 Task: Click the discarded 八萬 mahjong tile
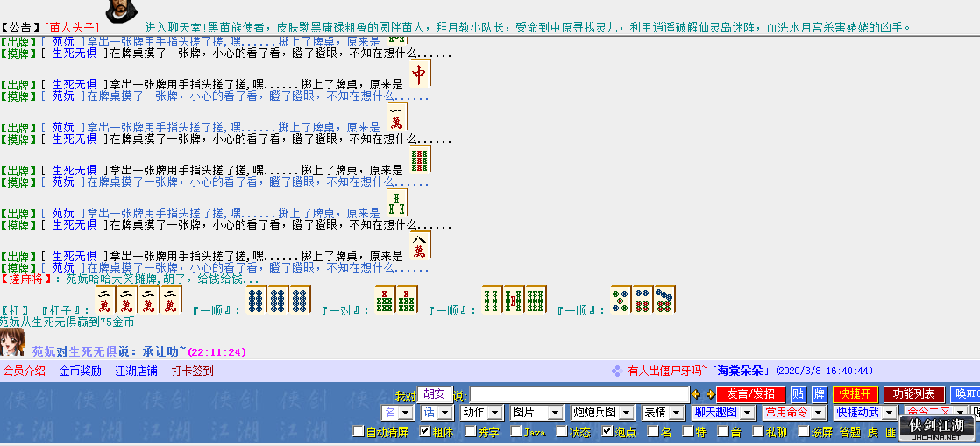pyautogui.click(x=419, y=244)
